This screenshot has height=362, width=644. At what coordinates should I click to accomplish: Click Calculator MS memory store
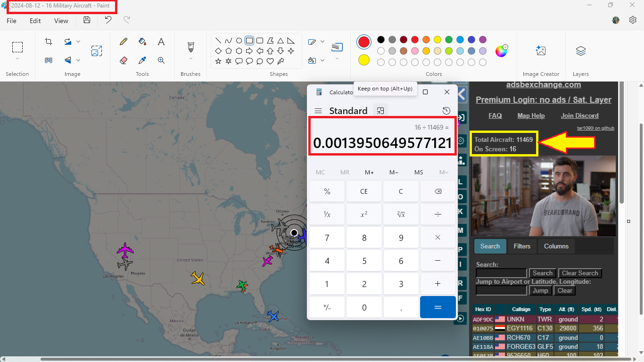pos(419,173)
